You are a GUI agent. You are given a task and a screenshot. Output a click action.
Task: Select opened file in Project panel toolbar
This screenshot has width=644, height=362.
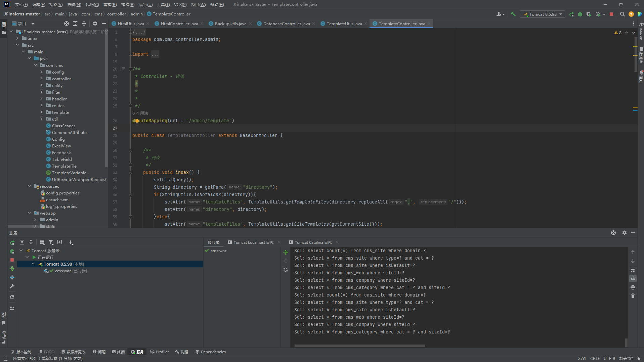coord(67,24)
